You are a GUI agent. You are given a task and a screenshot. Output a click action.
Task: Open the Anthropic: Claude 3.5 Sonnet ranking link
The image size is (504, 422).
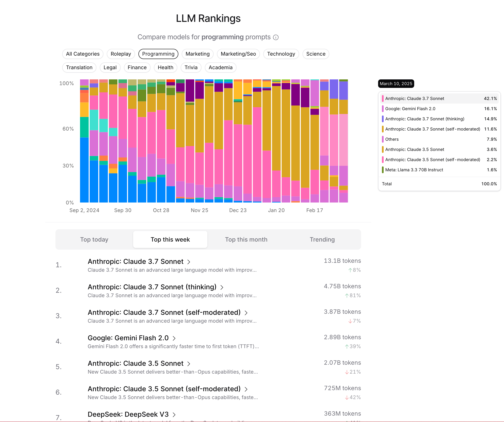[136, 363]
